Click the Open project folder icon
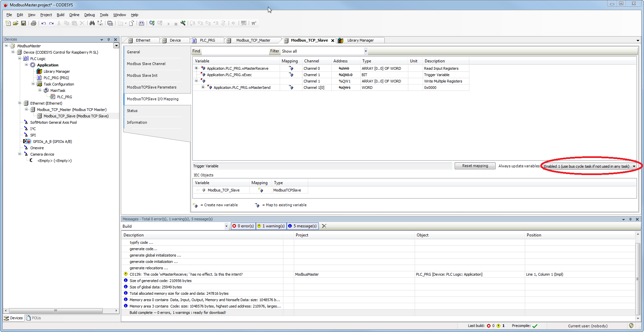This screenshot has width=644, height=332. [15, 23]
